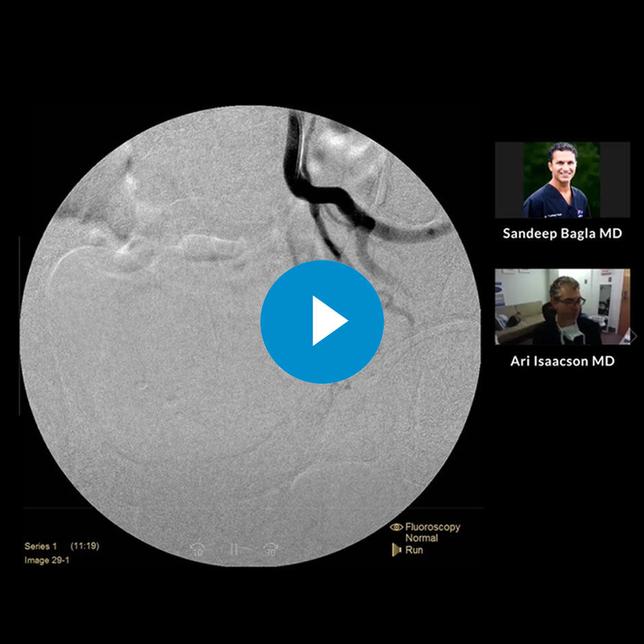Skip forward 30 seconds

[270, 549]
